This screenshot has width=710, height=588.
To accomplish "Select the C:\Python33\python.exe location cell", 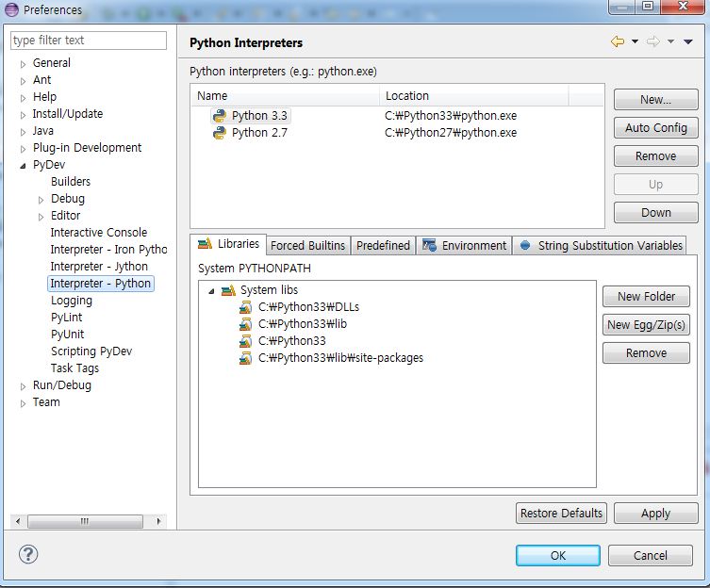I will click(x=451, y=116).
